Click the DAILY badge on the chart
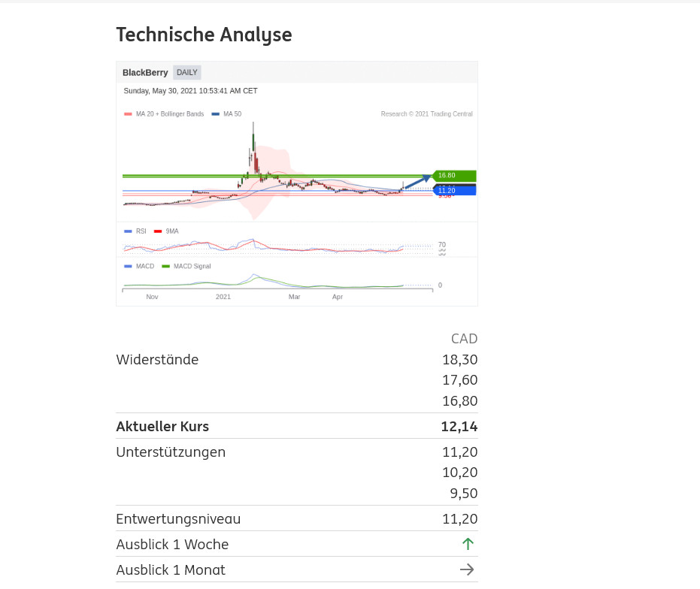This screenshot has height=589, width=700. (x=186, y=73)
